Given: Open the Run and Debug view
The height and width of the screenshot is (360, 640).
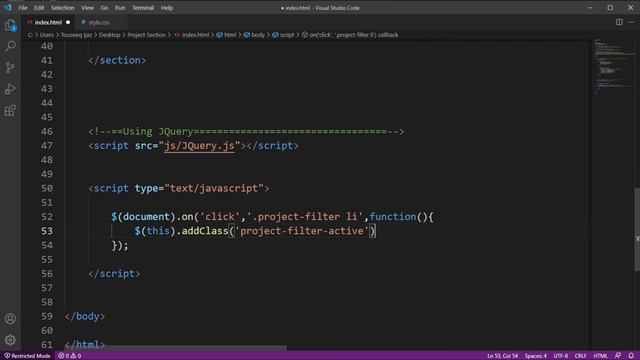Looking at the screenshot, I should (10, 89).
